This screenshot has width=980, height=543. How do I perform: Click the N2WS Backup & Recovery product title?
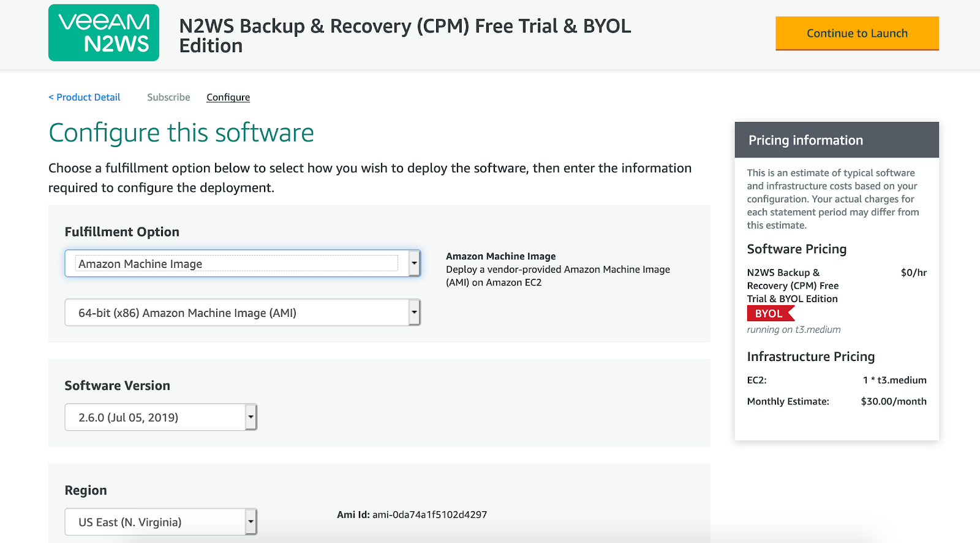(x=405, y=36)
